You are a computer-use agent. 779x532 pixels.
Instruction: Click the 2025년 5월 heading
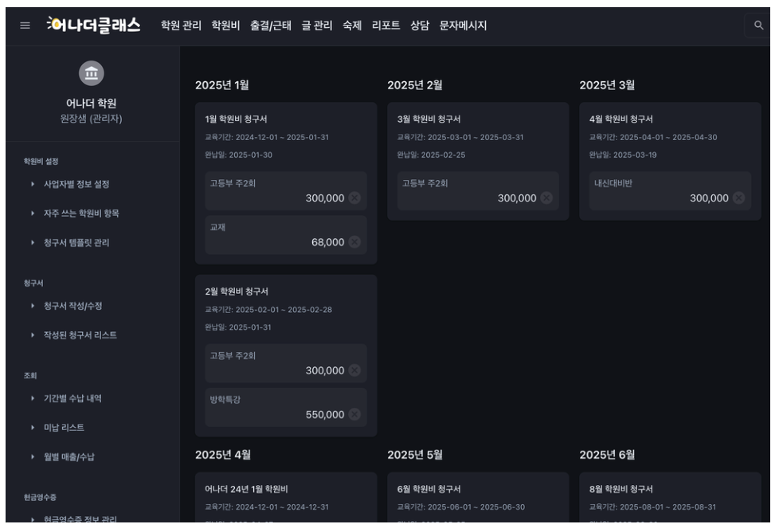(415, 455)
